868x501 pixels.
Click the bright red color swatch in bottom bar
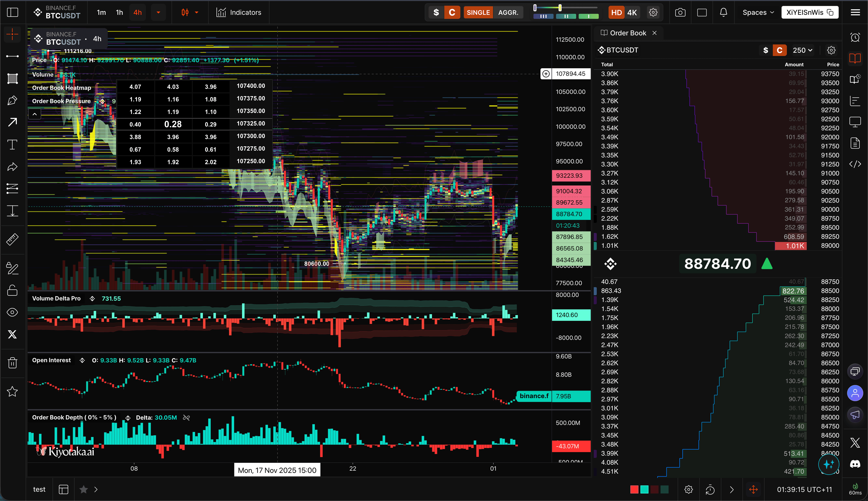[634, 489]
